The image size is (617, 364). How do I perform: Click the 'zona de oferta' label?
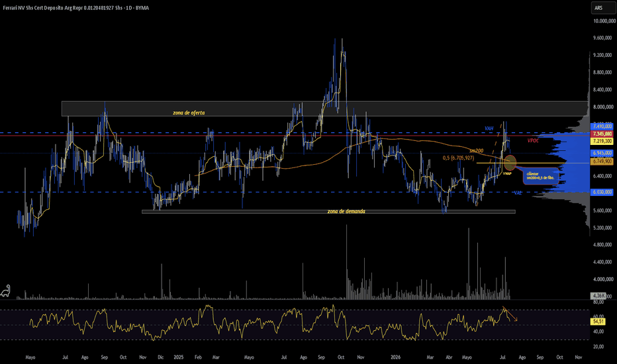189,113
